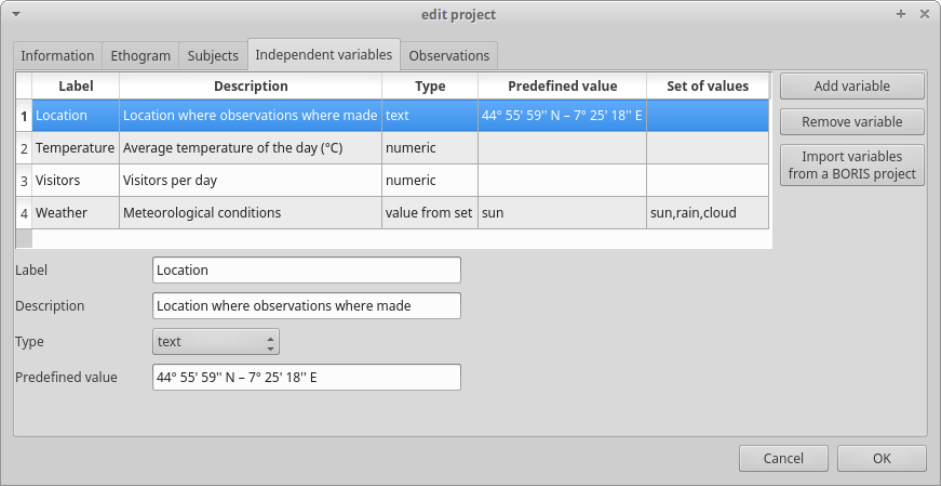Open the window menu arrow icon
The image size is (941, 486).
tap(16, 14)
